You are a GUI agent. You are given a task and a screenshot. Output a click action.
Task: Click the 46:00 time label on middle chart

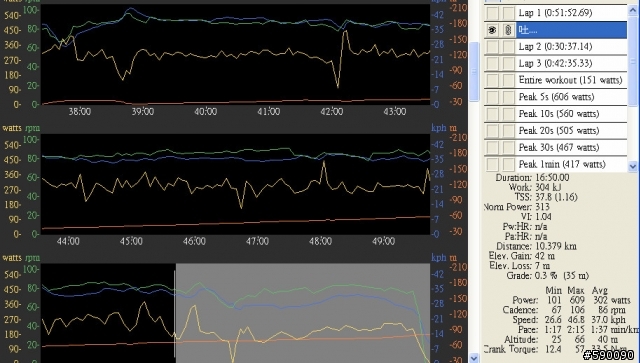[194, 241]
